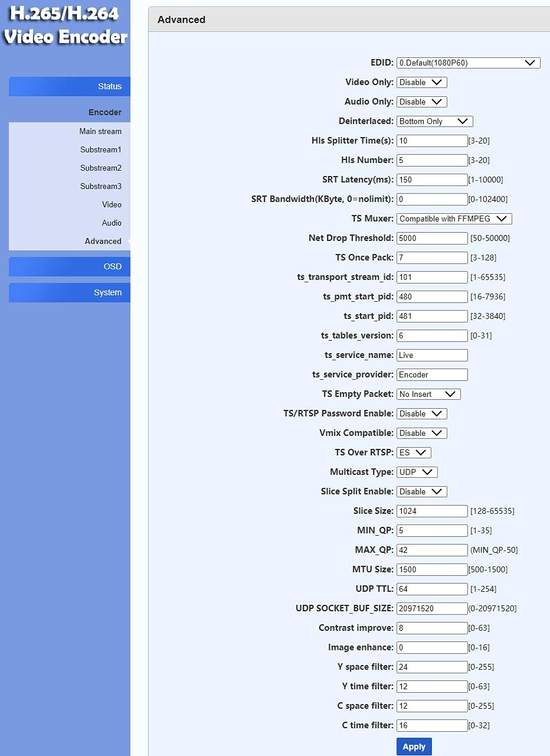Focus the Slice Size input
This screenshot has width=550, height=756.
(432, 511)
